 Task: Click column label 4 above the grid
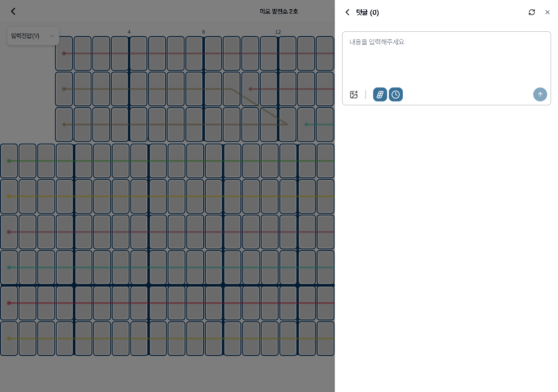click(x=129, y=32)
